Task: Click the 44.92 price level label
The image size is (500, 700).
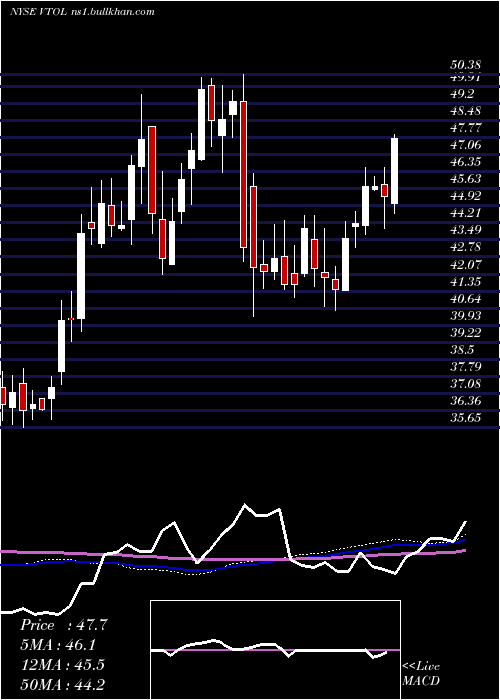Action: [x=466, y=196]
